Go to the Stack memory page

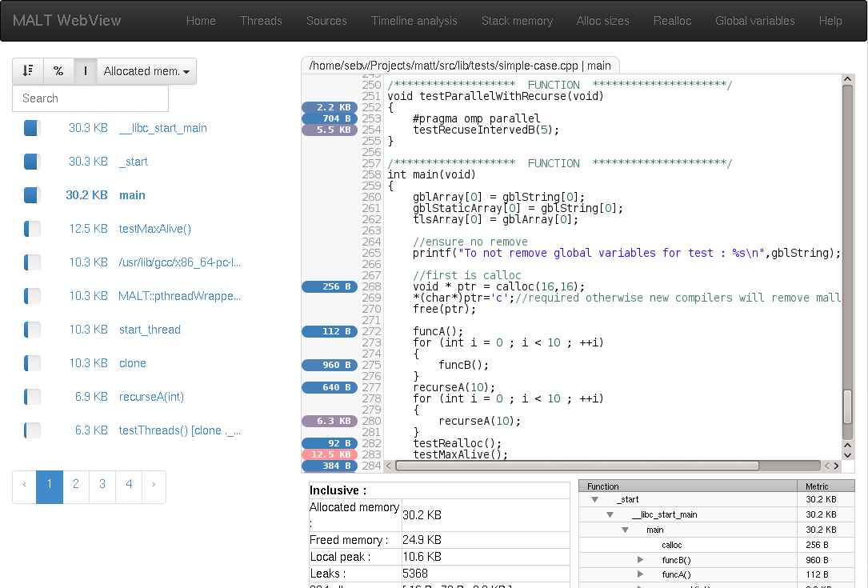[517, 21]
